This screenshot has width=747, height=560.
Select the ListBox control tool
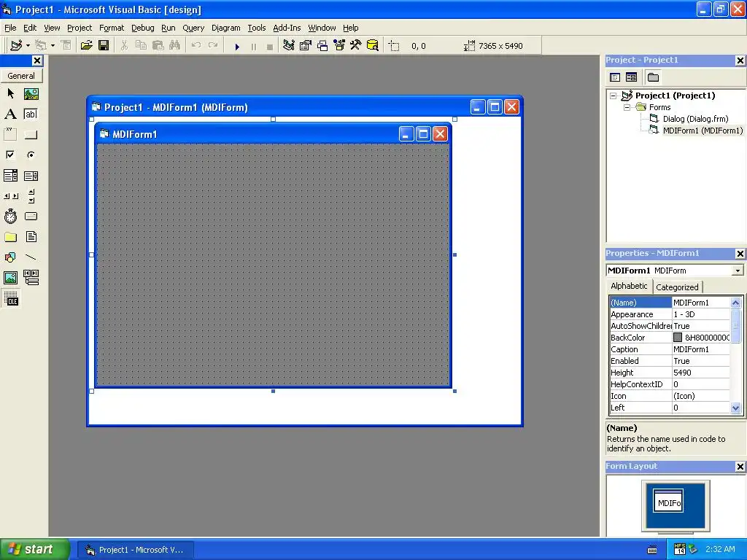[x=31, y=175]
